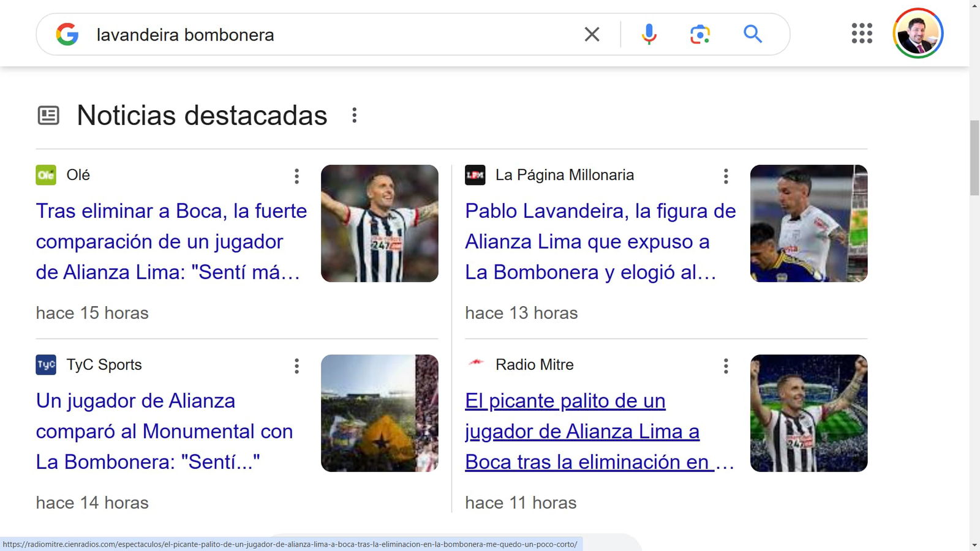Image resolution: width=980 pixels, height=551 pixels.
Task: Click the Olé source name
Action: (78, 175)
